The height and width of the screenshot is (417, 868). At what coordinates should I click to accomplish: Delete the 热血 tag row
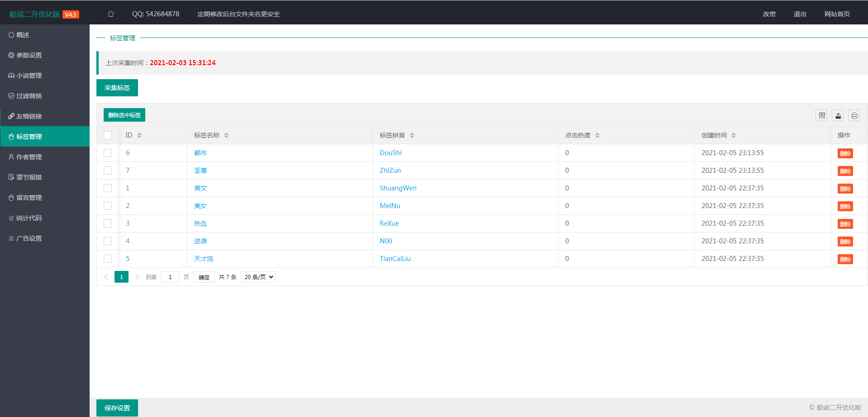(845, 224)
